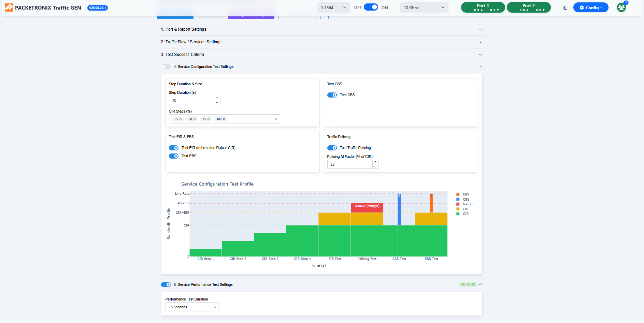Click Port-1 status button
This screenshot has height=323, width=644.
[483, 8]
